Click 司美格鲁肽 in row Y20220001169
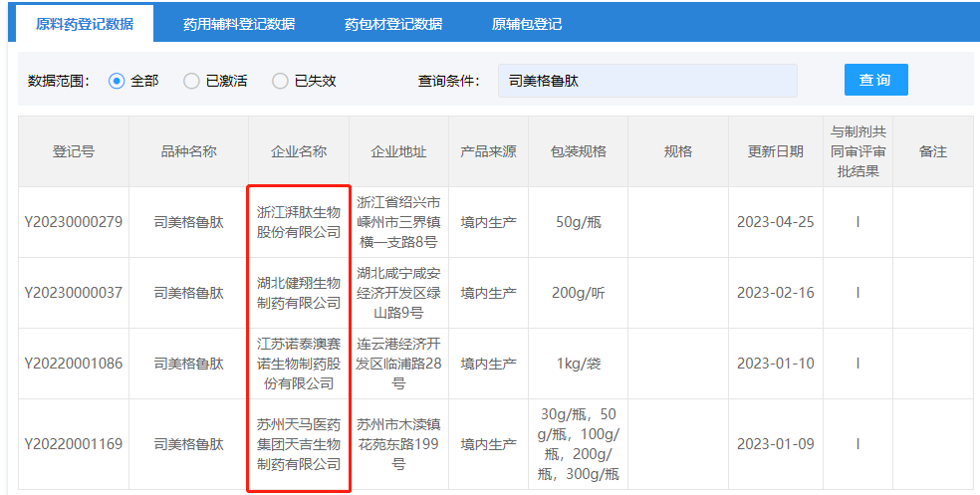The height and width of the screenshot is (495, 980). click(x=189, y=444)
